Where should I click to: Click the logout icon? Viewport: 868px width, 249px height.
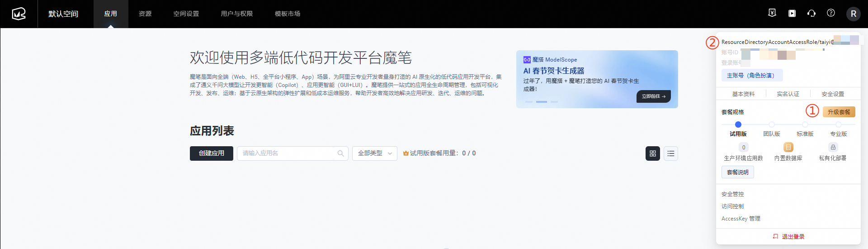coord(775,236)
